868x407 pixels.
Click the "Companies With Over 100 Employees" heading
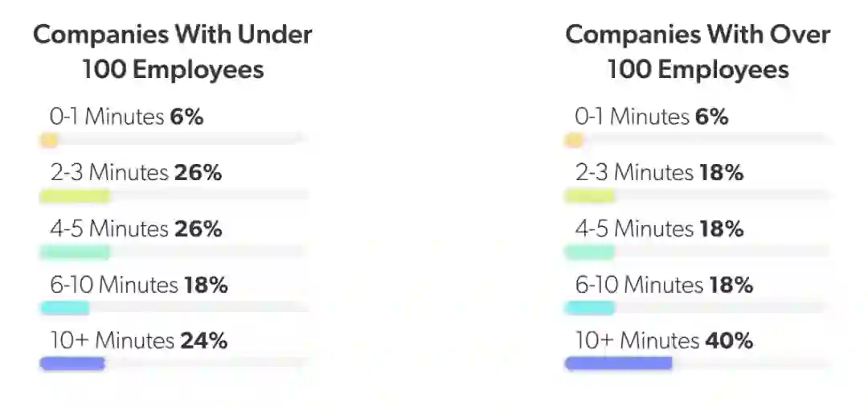tap(697, 52)
